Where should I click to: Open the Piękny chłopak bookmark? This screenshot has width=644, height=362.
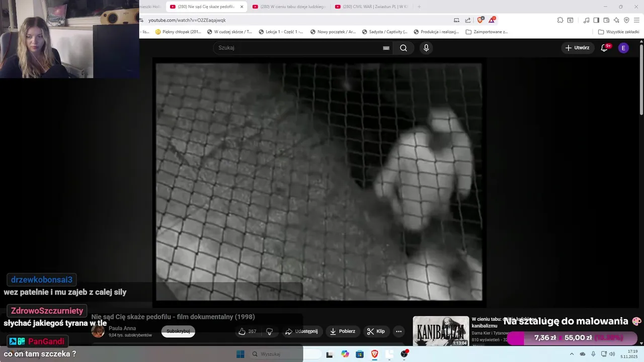click(178, 32)
